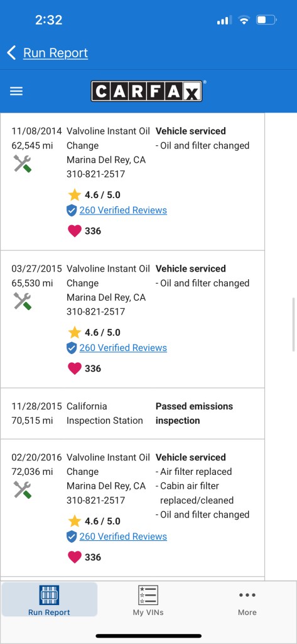Tap the wrench icon for 02/20/2016 service

point(22,489)
